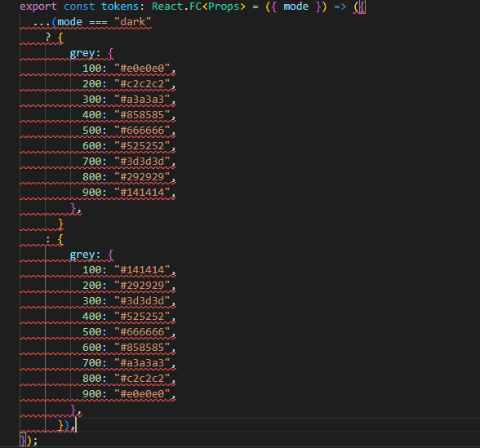Click the 500: "#666666" in light block
Viewport: 480px width, 448px height.
(129, 332)
